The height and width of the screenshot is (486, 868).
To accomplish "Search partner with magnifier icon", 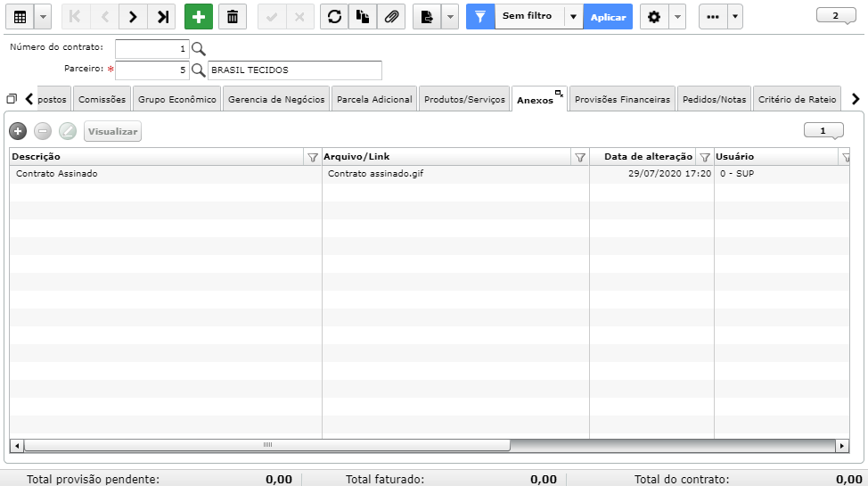I will (x=198, y=70).
